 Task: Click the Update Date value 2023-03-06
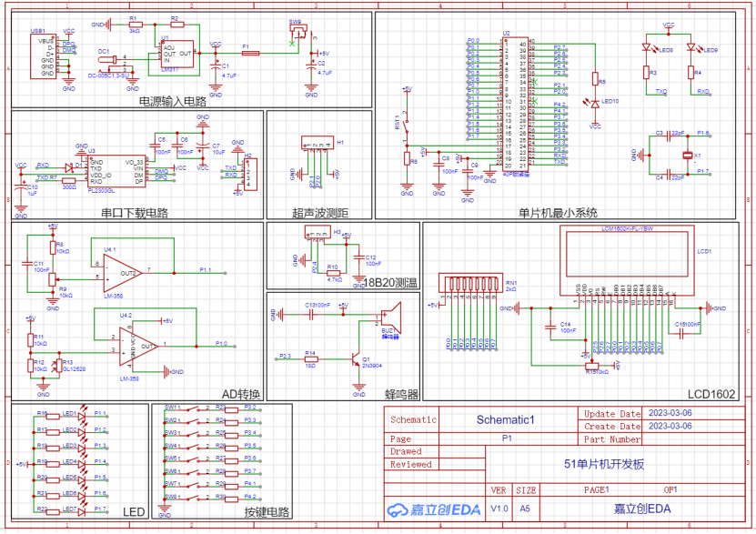click(x=670, y=413)
